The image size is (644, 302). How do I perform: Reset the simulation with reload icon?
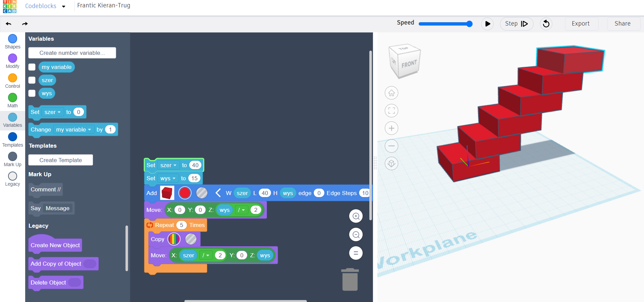[546, 24]
